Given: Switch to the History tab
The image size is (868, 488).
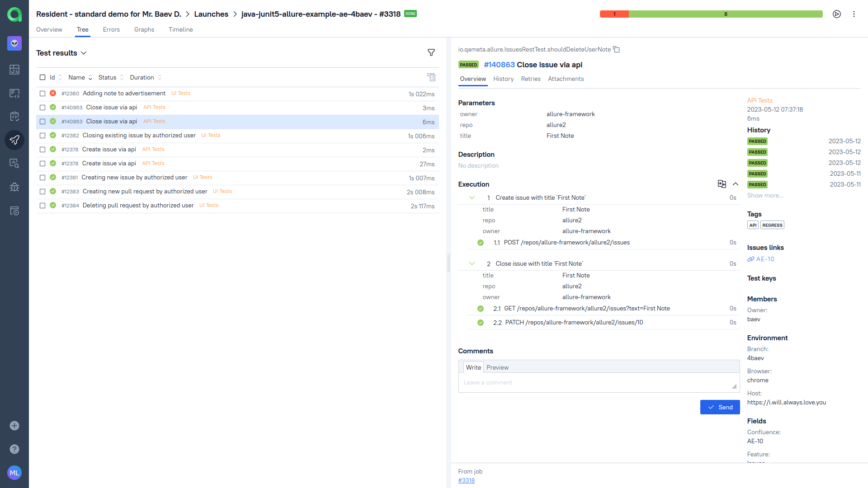Looking at the screenshot, I should tap(503, 79).
